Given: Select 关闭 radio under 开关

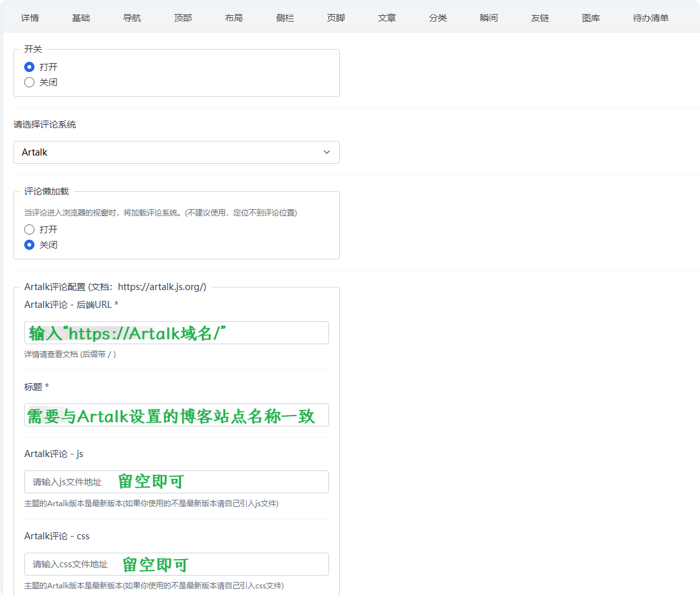Looking at the screenshot, I should pyautogui.click(x=29, y=82).
